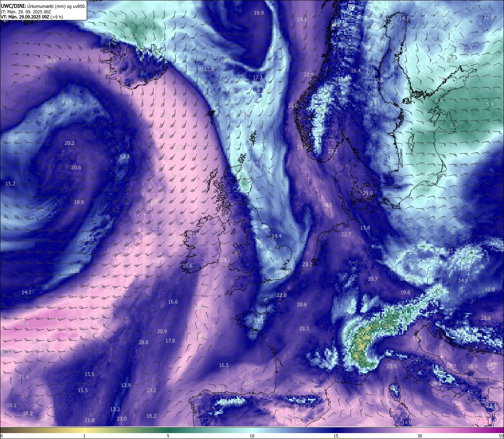Click the 20.2 value on the map
The image size is (504, 439).
[69, 143]
